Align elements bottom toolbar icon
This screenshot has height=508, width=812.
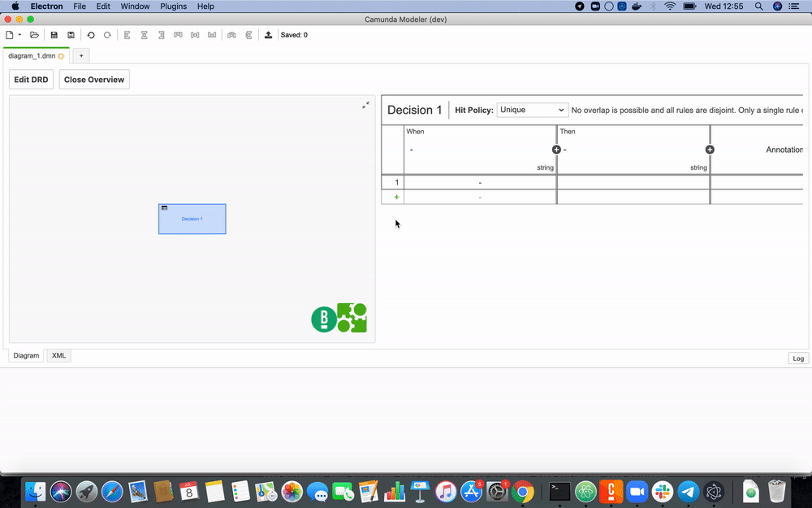[212, 35]
